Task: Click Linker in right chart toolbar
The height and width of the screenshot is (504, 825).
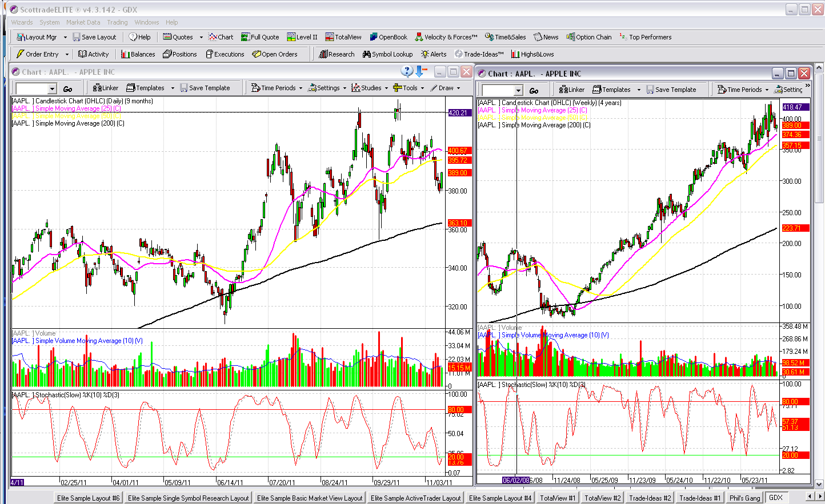Action: pyautogui.click(x=572, y=90)
